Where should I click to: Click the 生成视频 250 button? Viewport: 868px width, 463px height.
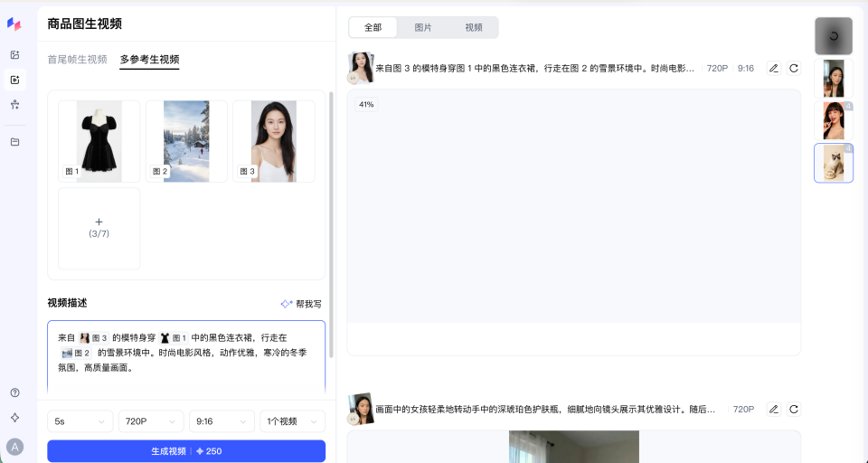(186, 451)
